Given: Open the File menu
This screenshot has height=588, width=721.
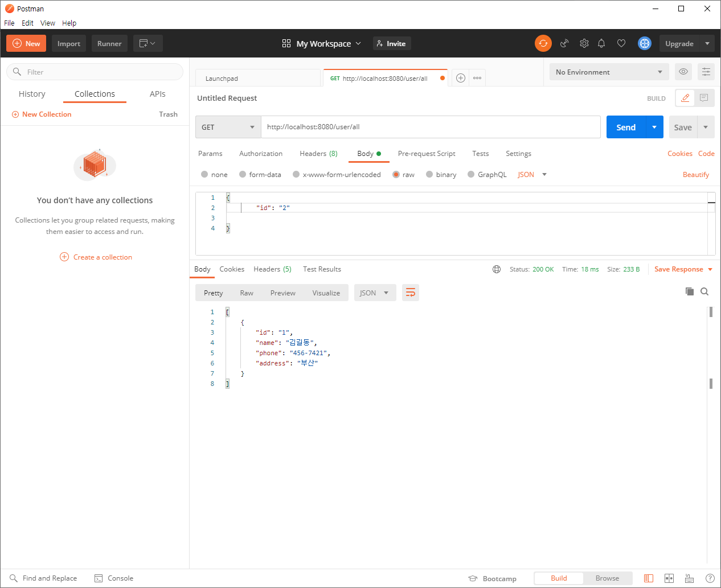Looking at the screenshot, I should [9, 23].
